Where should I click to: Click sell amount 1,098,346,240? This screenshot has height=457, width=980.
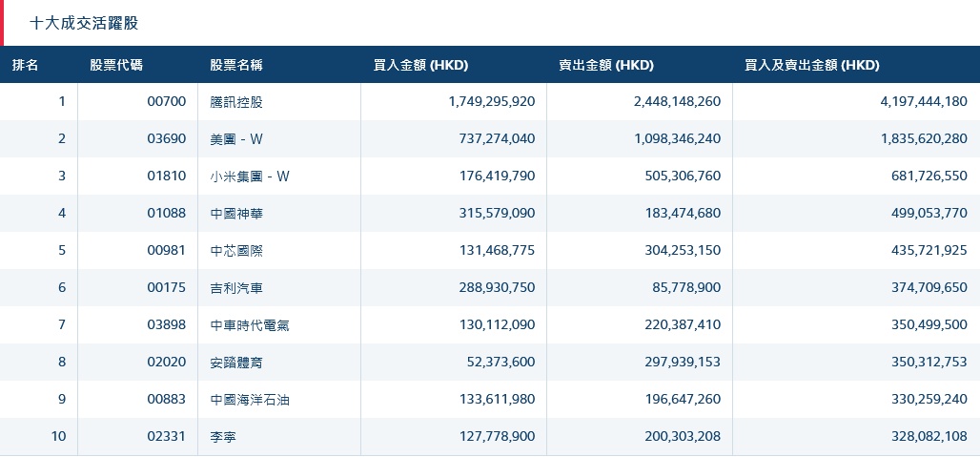678,138
